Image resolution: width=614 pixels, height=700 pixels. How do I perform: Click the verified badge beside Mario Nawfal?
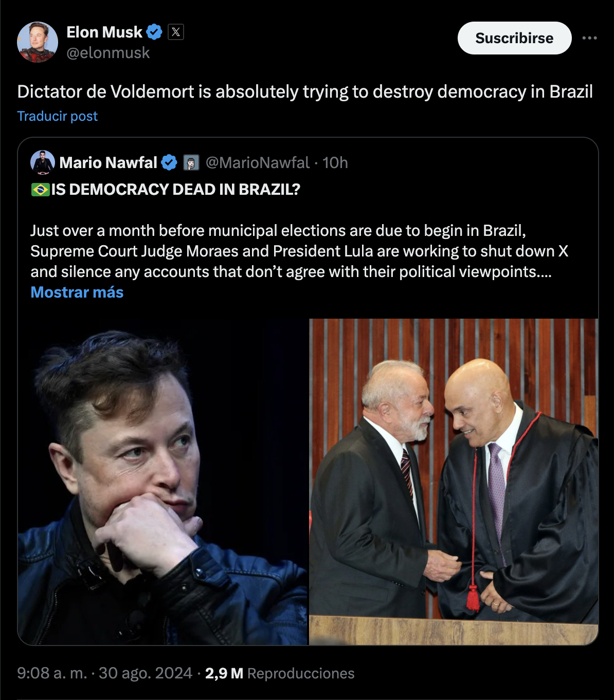(x=169, y=163)
